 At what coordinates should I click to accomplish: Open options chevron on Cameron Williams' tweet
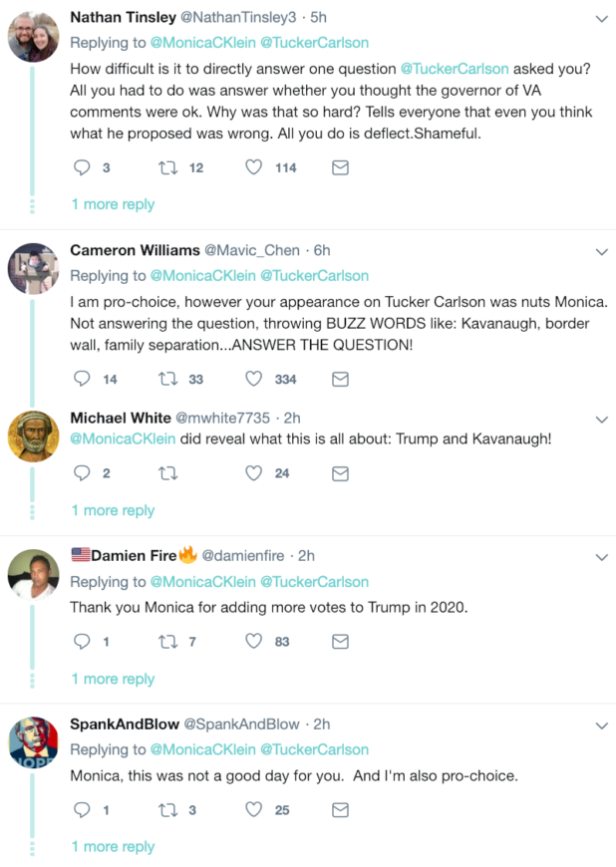click(x=601, y=252)
